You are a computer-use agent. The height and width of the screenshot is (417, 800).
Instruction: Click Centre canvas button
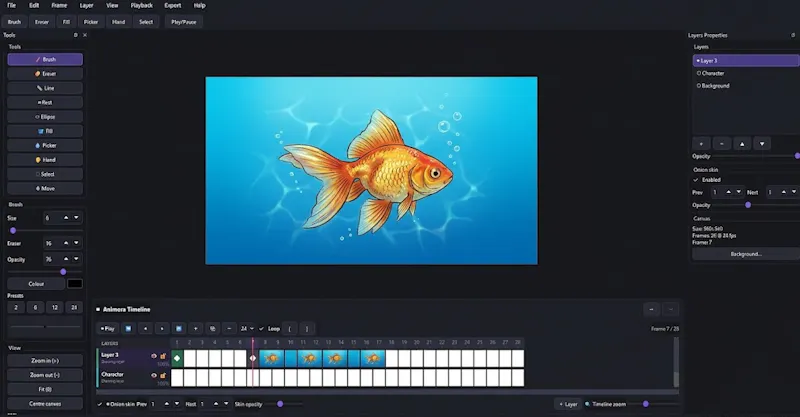pyautogui.click(x=45, y=404)
